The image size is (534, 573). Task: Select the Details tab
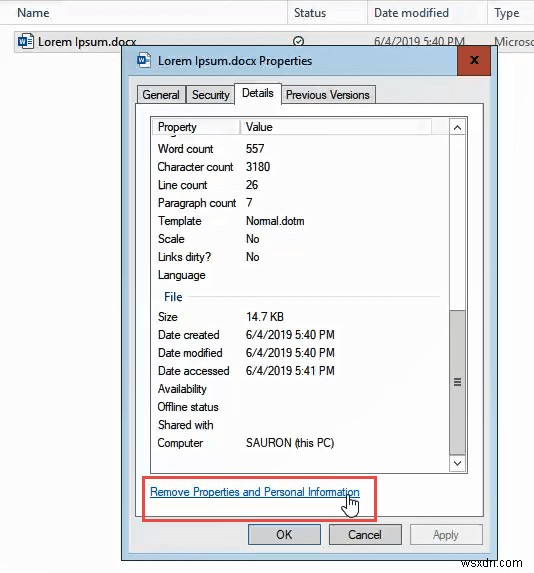[258, 93]
